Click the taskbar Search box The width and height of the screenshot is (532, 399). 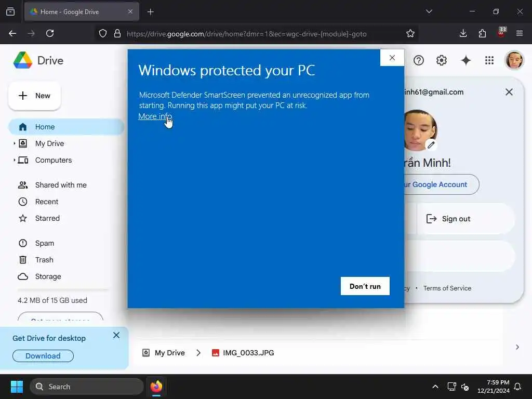[87, 387]
